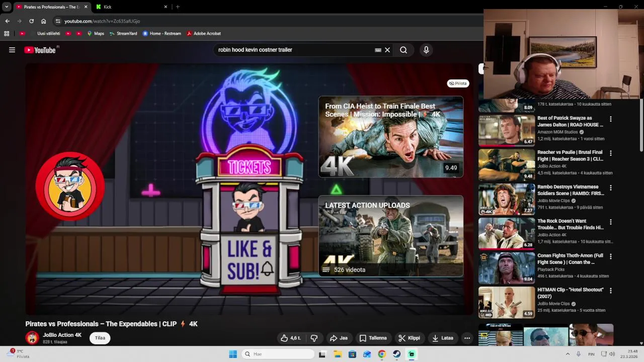Open the Home - Restream bookmark
Viewport: 644px width, 362px height.
click(162, 34)
